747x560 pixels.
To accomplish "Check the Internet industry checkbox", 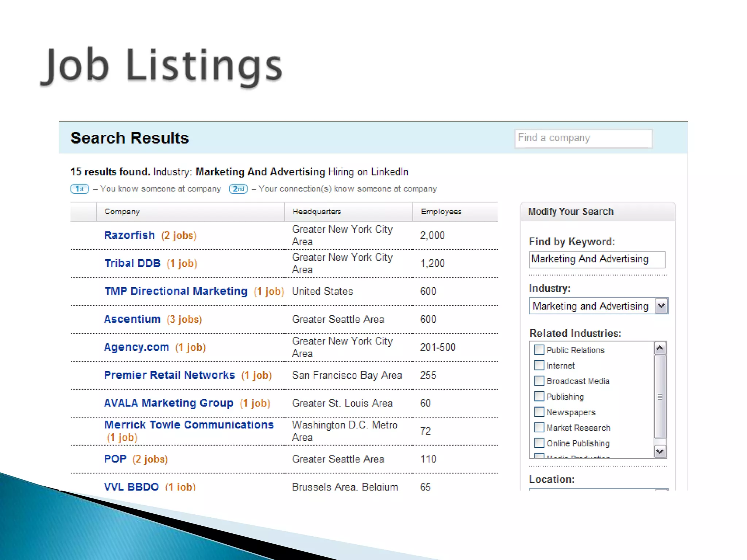I will tap(539, 365).
